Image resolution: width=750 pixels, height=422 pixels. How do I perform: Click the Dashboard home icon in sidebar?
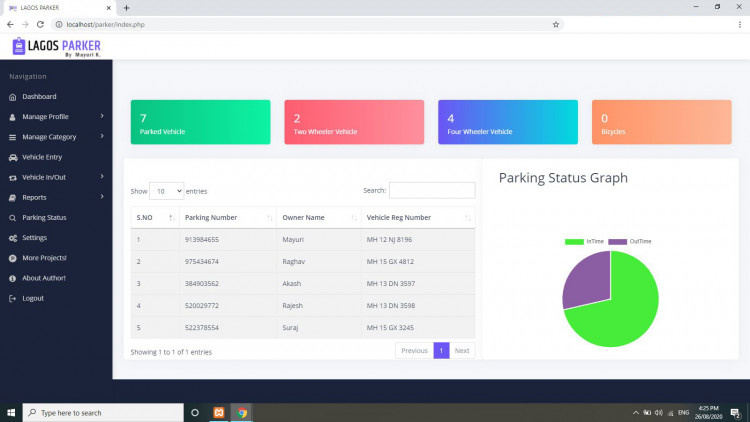coord(13,97)
